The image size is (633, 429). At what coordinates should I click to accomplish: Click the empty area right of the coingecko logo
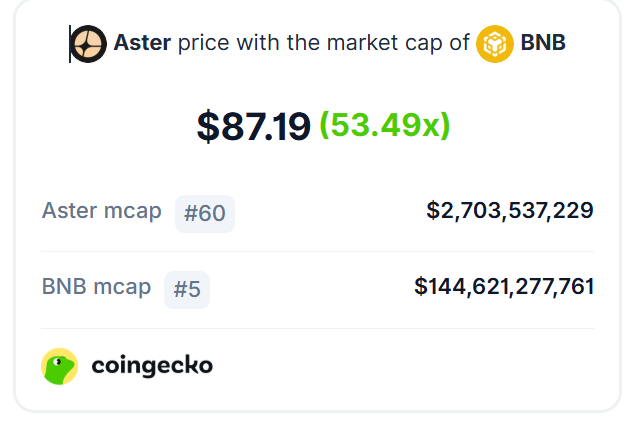(404, 366)
